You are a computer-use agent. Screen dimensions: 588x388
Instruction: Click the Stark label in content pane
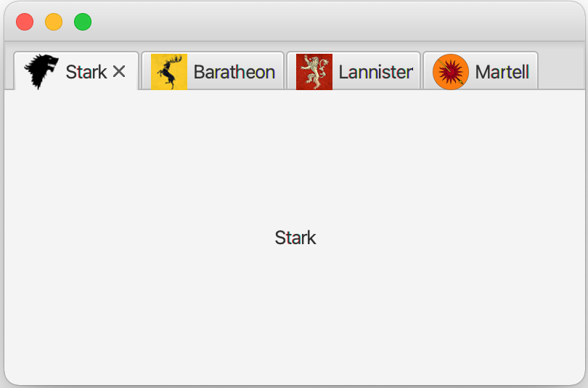click(x=295, y=238)
